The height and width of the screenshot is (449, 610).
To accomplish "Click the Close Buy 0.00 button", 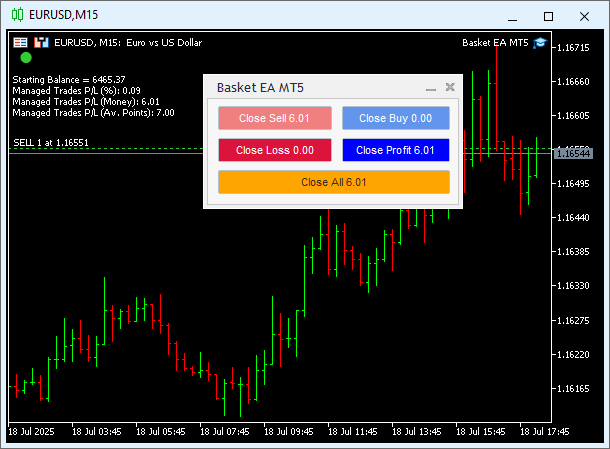I will [x=396, y=118].
